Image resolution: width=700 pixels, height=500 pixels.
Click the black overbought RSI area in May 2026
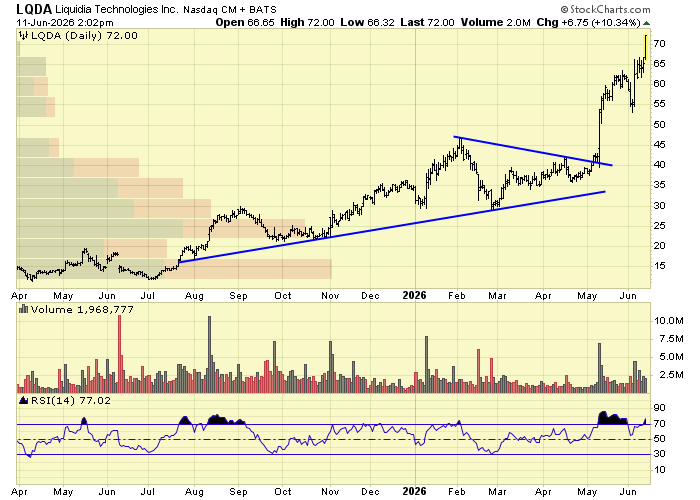click(612, 418)
